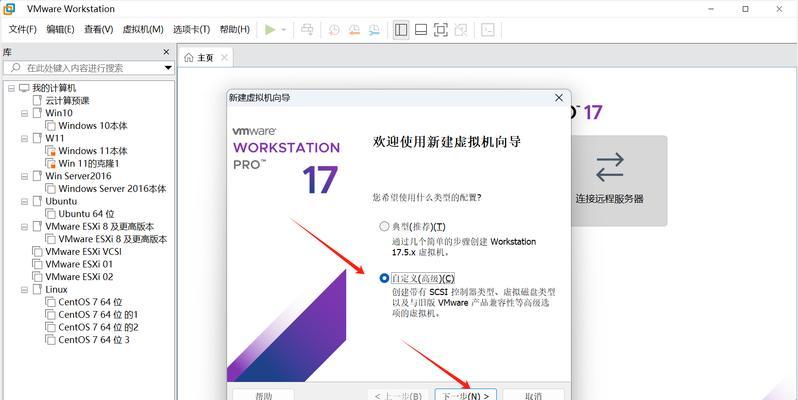Viewport: 798px width, 400px height.
Task: Select VMware ESXi 8 及更高版本 child VM entry
Action: coord(112,239)
